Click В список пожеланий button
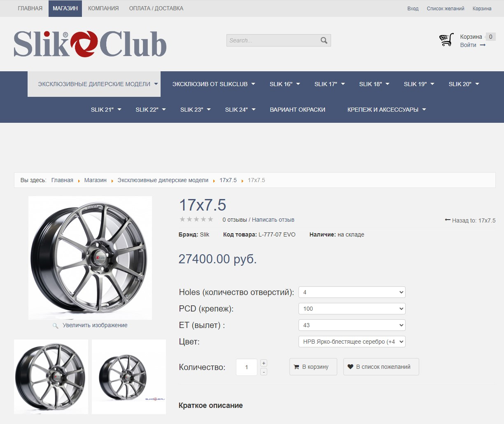504x424 pixels. tap(381, 367)
